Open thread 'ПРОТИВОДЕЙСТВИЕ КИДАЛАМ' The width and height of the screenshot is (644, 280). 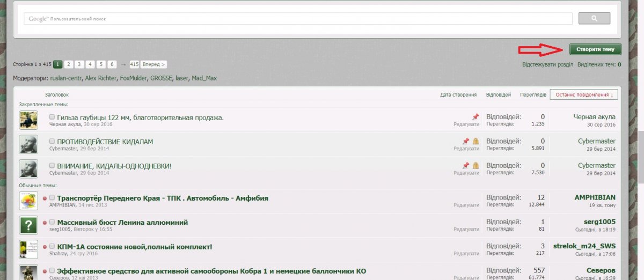coord(105,142)
